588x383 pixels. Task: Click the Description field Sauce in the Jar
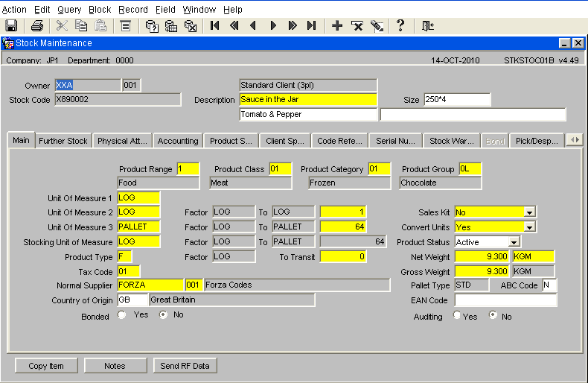coord(308,100)
